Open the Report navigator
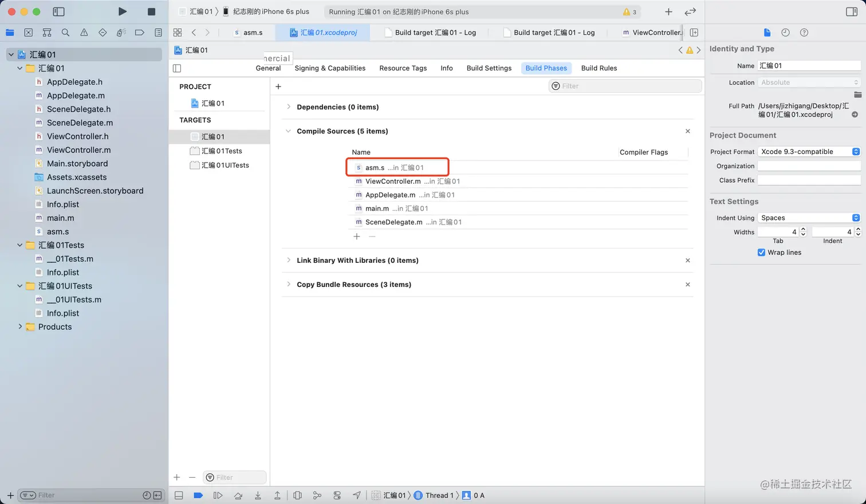 point(158,33)
